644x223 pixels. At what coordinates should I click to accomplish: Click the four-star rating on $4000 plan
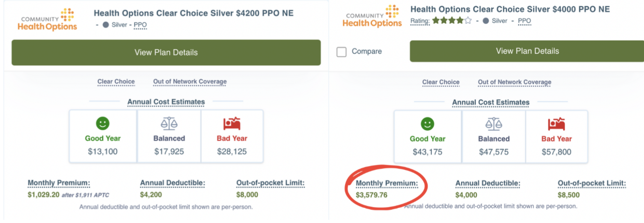click(x=452, y=21)
